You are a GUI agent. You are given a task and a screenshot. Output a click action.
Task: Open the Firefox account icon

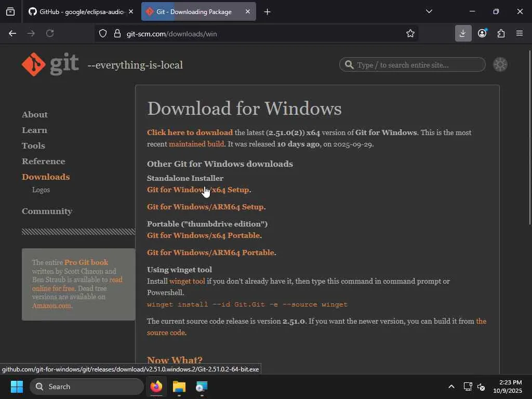coord(482,33)
